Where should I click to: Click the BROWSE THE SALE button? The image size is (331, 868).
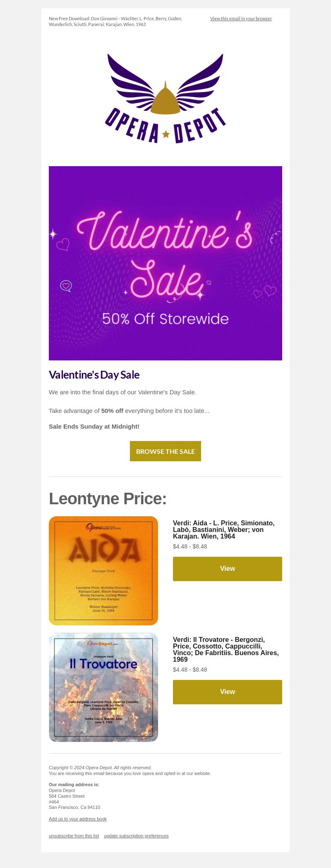pos(165,451)
